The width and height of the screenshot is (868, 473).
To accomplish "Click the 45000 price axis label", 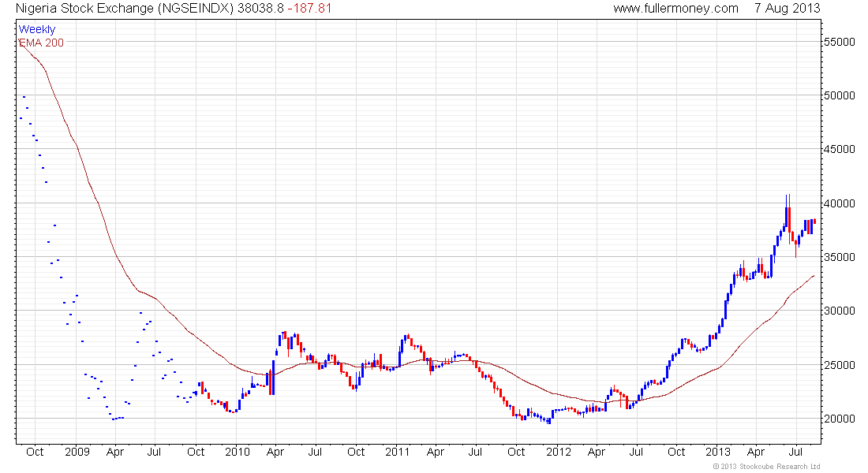I will tap(840, 149).
